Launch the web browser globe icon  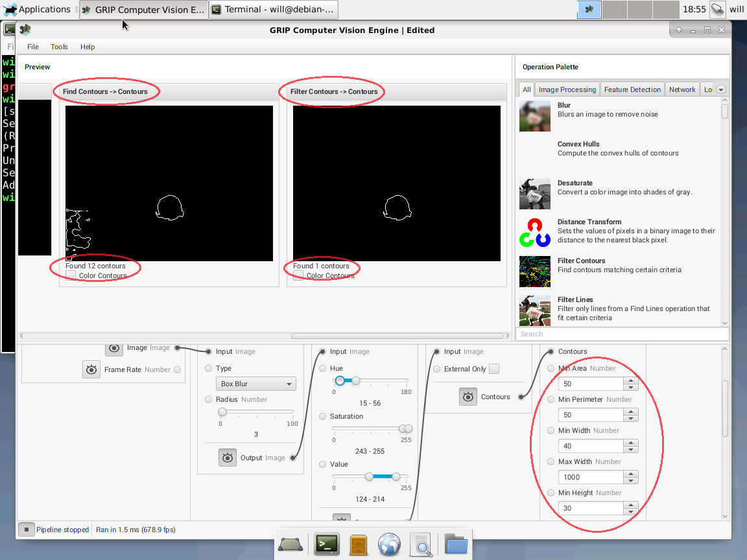click(x=389, y=544)
